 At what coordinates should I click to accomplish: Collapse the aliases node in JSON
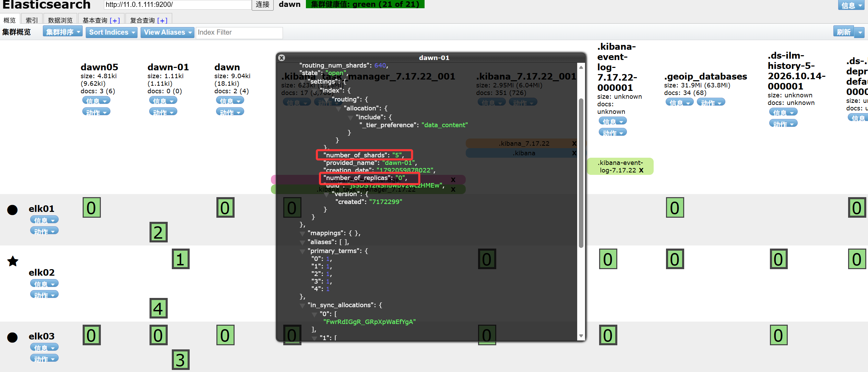click(302, 242)
